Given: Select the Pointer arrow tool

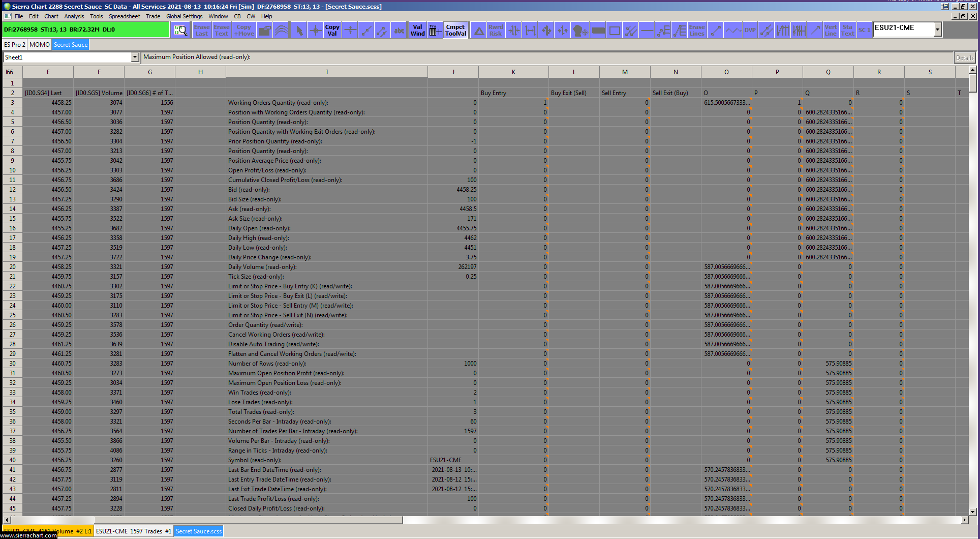Looking at the screenshot, I should (299, 31).
